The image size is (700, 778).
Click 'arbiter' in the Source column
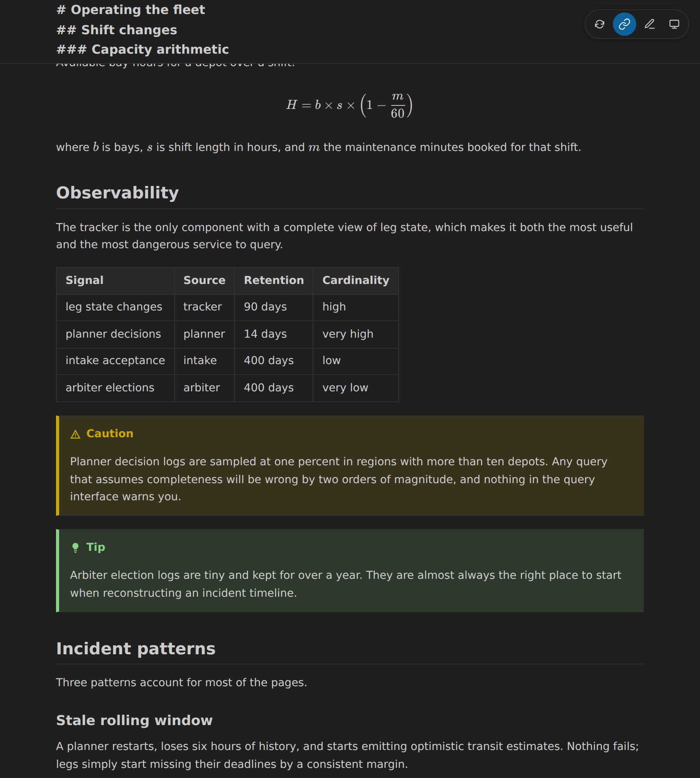click(205, 388)
